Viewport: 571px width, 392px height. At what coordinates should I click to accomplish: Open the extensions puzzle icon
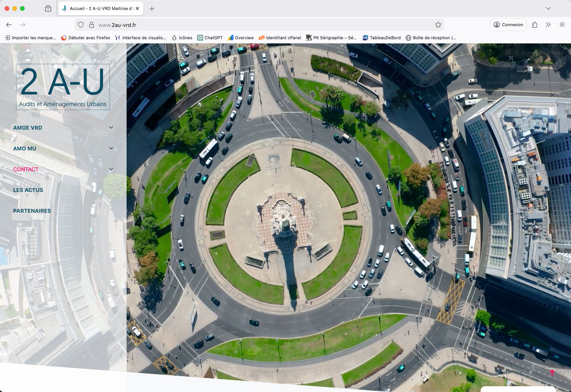(534, 25)
